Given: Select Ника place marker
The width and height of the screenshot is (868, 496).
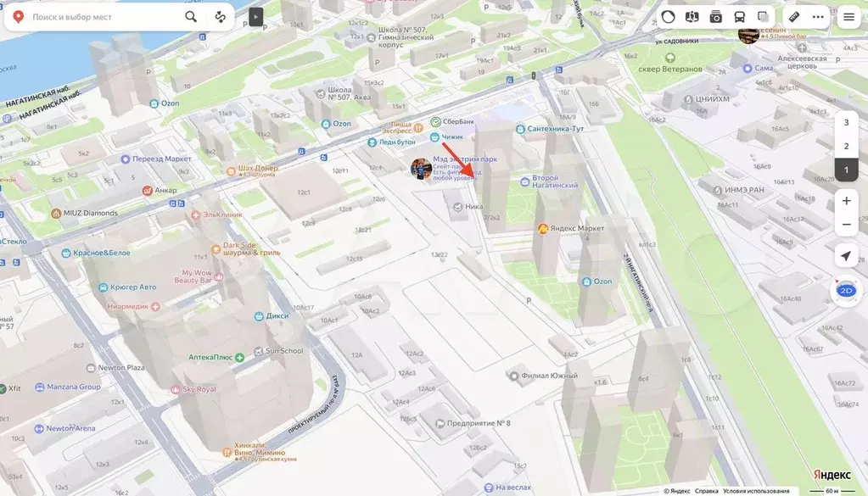Looking at the screenshot, I should (458, 207).
